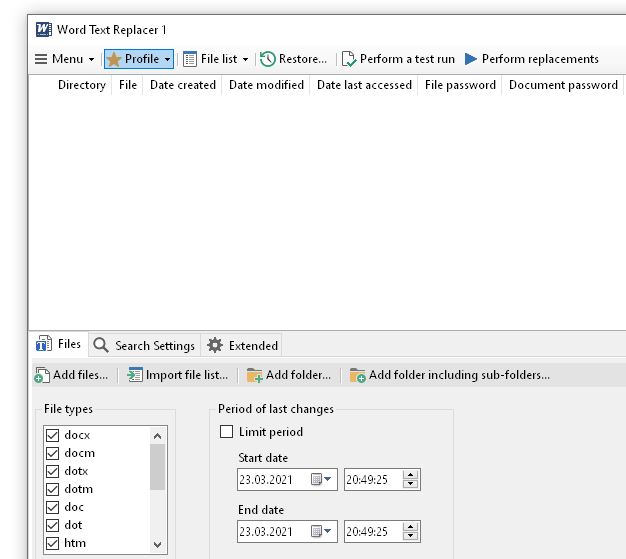The image size is (626, 559).
Task: Uncheck the htm file type
Action: (x=53, y=543)
